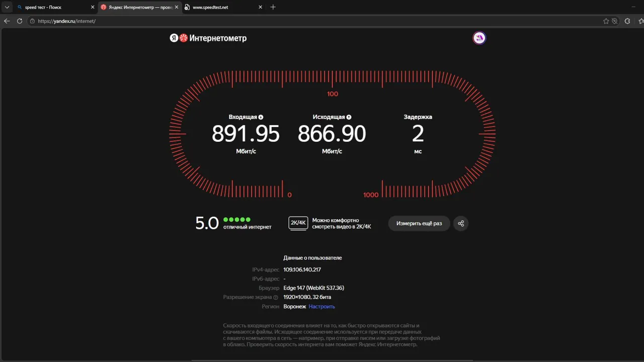
Task: Add this page to favorites star
Action: pyautogui.click(x=606, y=21)
